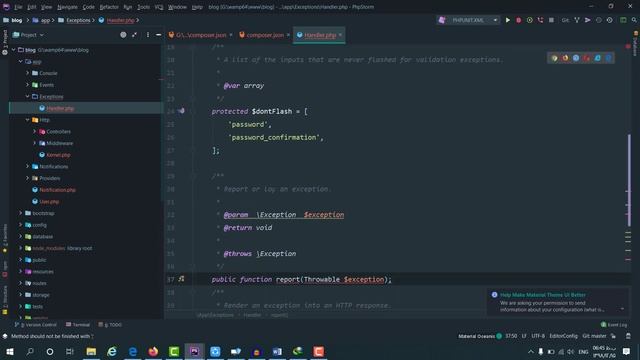Viewport: 640px width, 360px height.
Task: Click the red error indicator at editor top-right
Action: click(628, 47)
